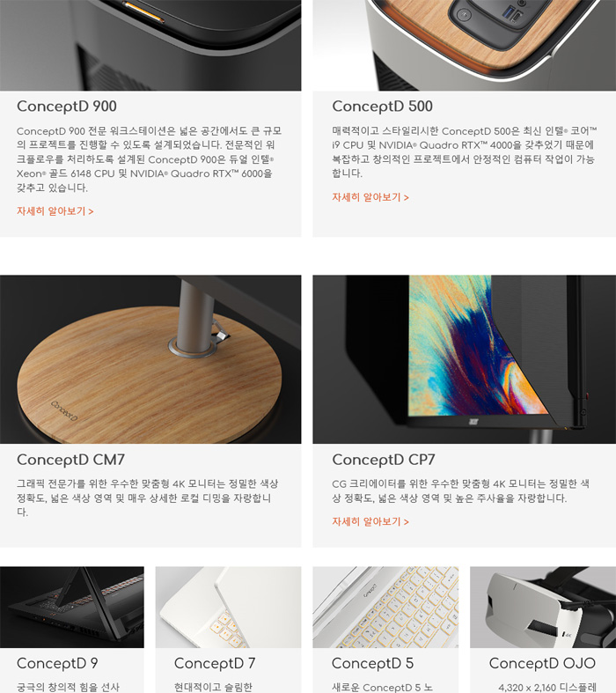Click the ConceptD CM7 description text
The width and height of the screenshot is (616, 693).
pyautogui.click(x=148, y=498)
